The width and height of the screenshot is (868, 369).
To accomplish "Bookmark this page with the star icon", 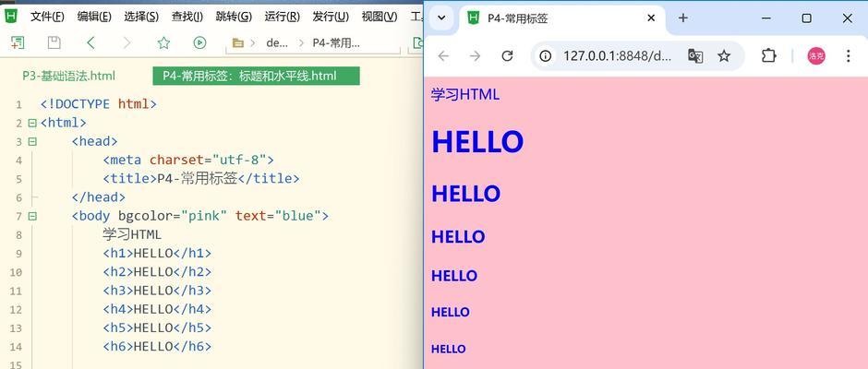I will pyautogui.click(x=724, y=56).
